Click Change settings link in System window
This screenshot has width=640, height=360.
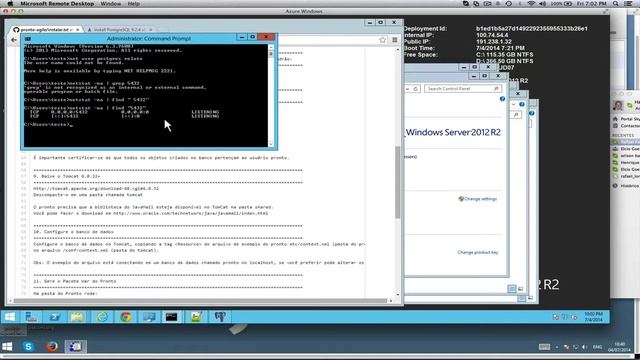click(x=480, y=199)
